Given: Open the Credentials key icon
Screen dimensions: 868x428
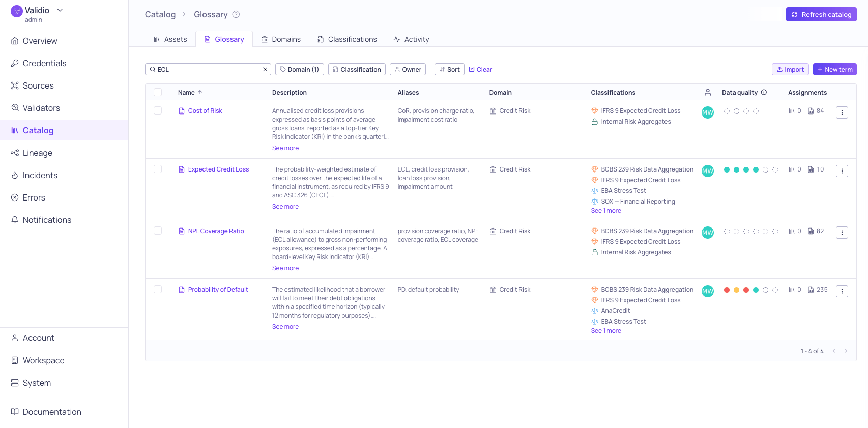Looking at the screenshot, I should 15,63.
